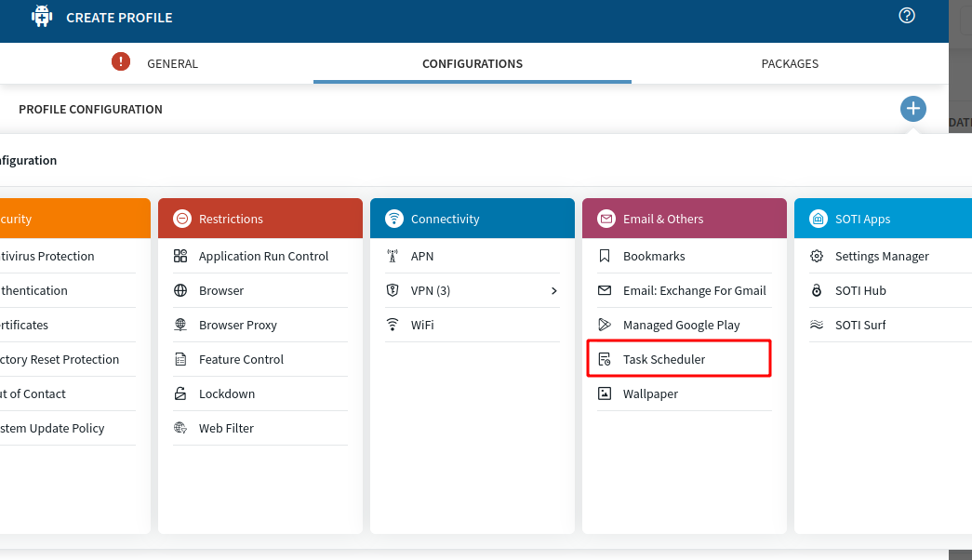Click the help question mark icon
This screenshot has height=560, width=972.
tap(907, 16)
